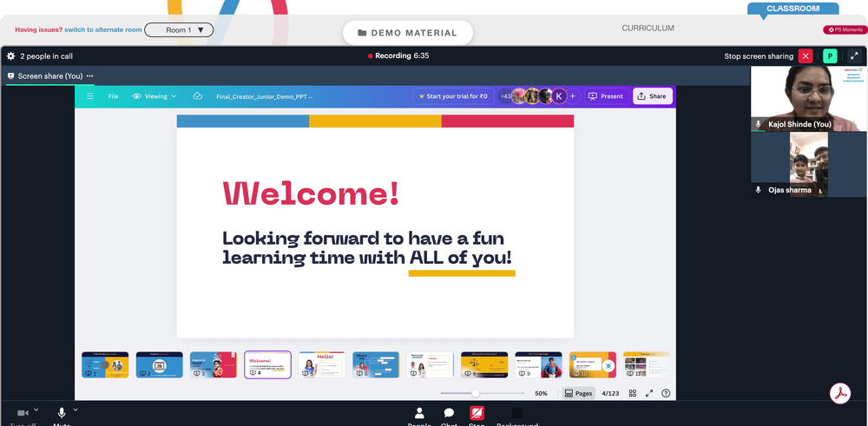The width and height of the screenshot is (868, 426).
Task: Click the Welcome! slide heading
Action: point(311,193)
